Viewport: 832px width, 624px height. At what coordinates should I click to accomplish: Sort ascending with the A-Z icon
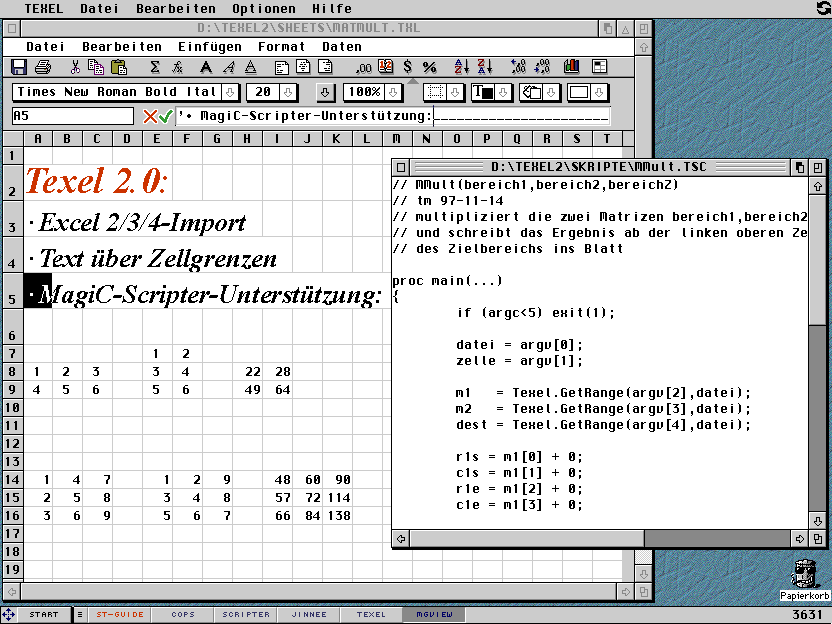pos(462,67)
